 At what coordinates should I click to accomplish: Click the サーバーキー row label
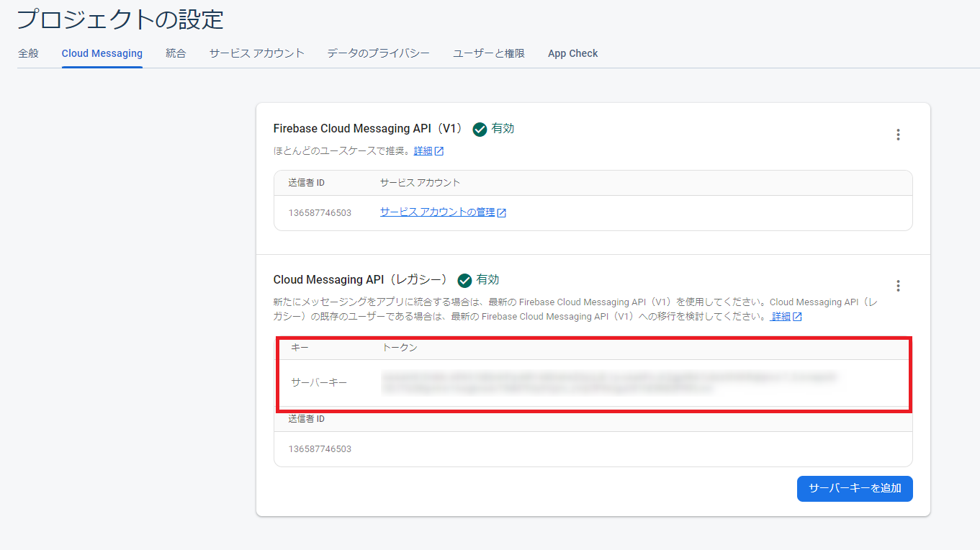click(319, 382)
